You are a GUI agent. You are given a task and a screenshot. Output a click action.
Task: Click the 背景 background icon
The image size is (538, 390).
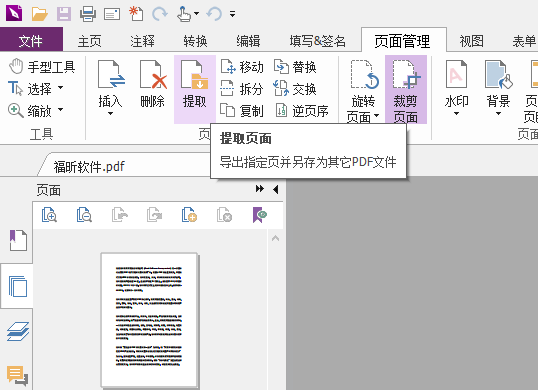pos(498,75)
